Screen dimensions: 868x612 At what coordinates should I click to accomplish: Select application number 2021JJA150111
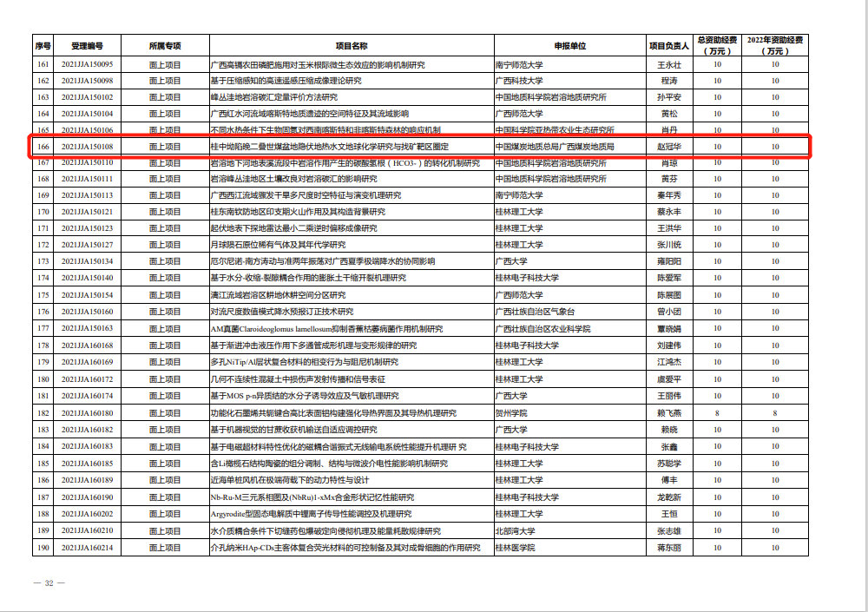(x=87, y=179)
